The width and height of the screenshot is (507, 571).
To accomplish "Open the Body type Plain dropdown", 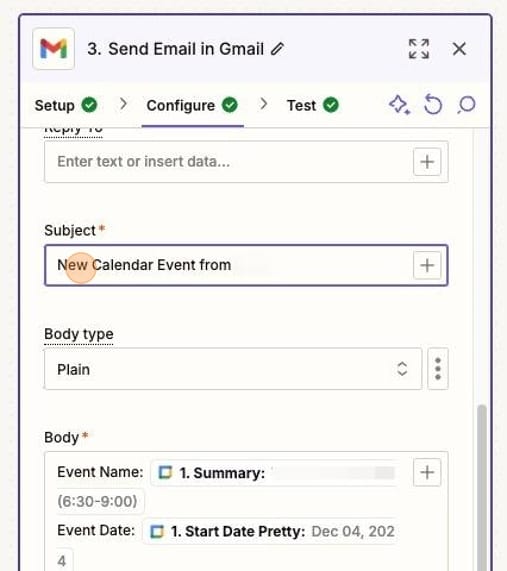I will click(233, 369).
